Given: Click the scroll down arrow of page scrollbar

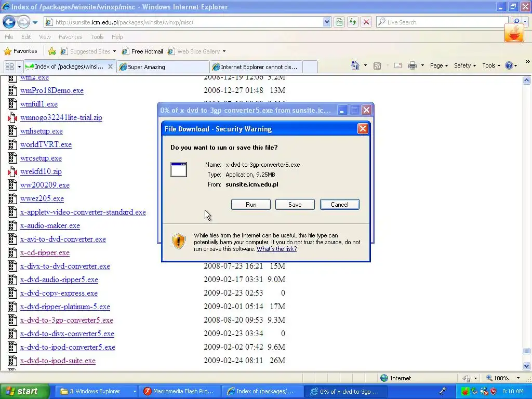Looking at the screenshot, I should pyautogui.click(x=527, y=366).
